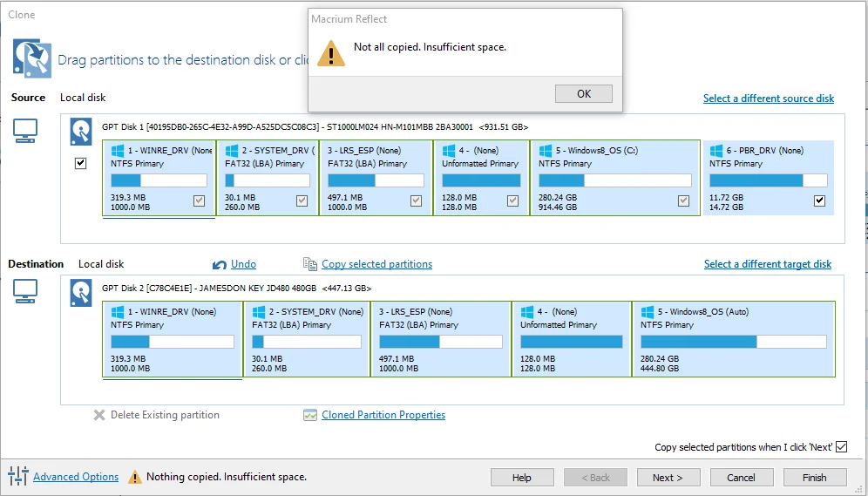Image resolution: width=868 pixels, height=496 pixels.
Task: Click 'Select a different source disk'
Action: click(769, 98)
